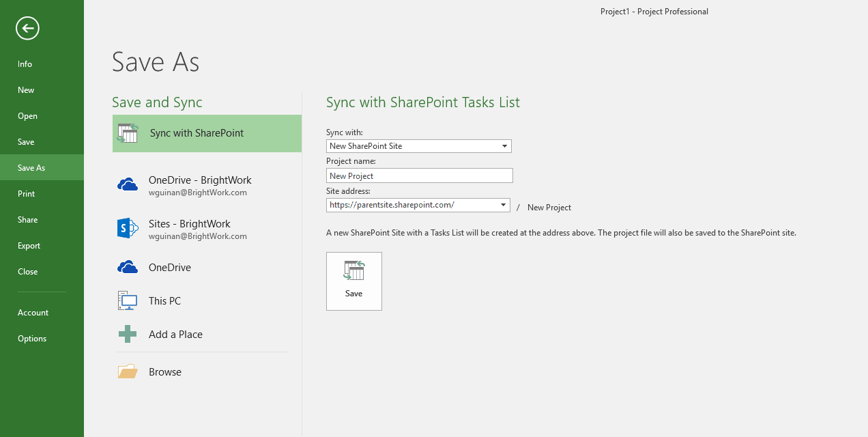The width and height of the screenshot is (868, 437).
Task: Click the Add a Place plus icon
Action: pyautogui.click(x=128, y=334)
